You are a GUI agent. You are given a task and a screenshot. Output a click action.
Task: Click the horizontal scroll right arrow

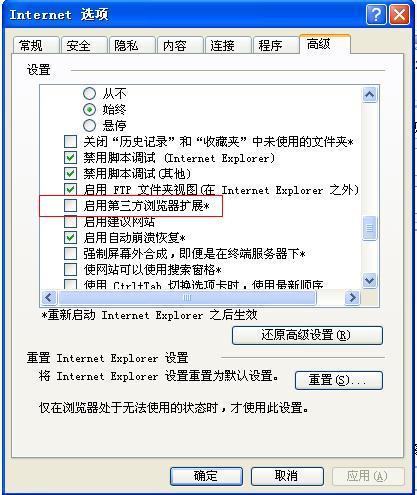[352, 297]
